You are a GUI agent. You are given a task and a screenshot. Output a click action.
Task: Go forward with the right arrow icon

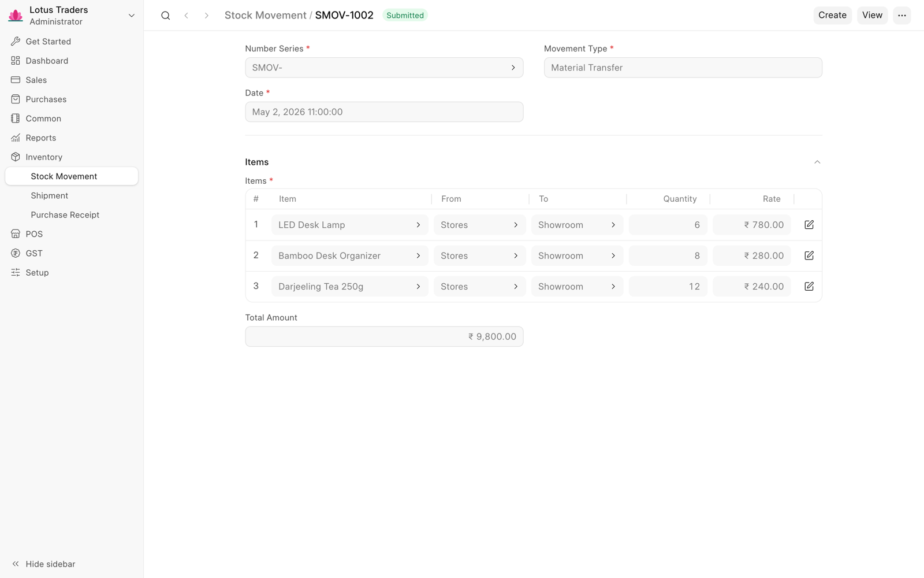206,16
